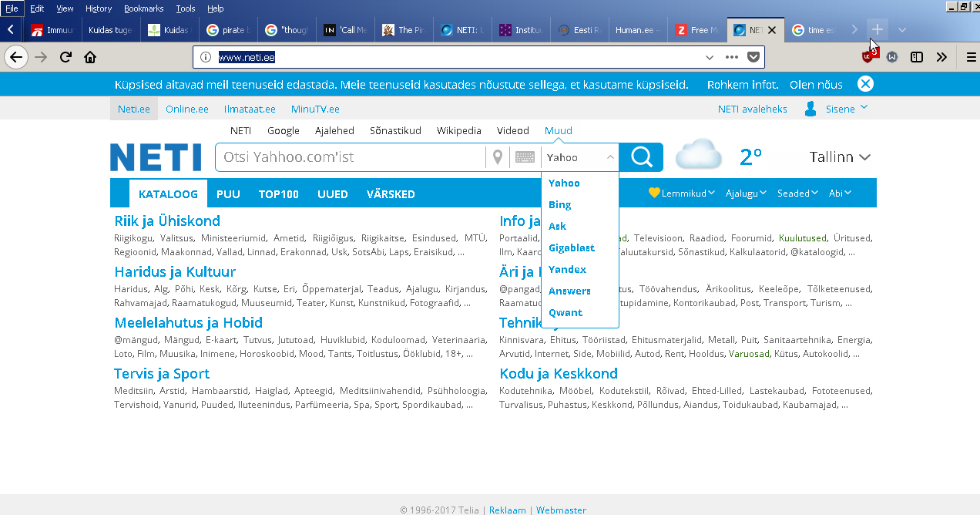
Task: Click the location pin icon in search box
Action: coord(498,157)
